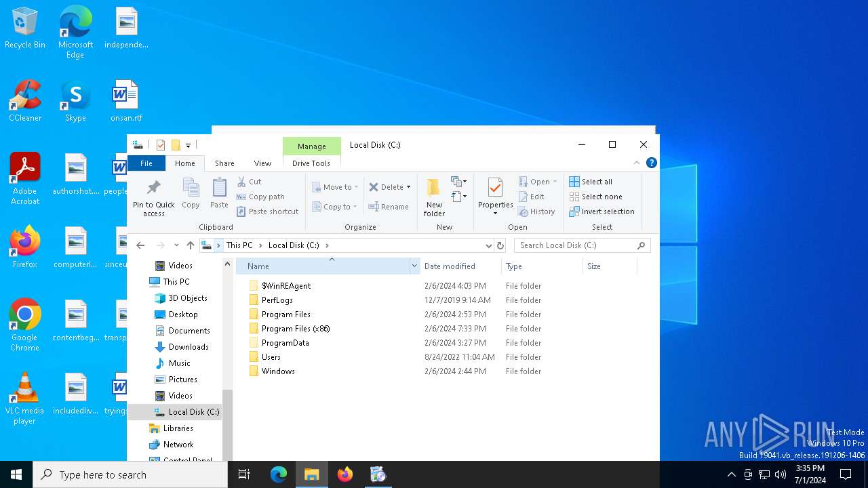Open the File menu tab
The image size is (868, 488).
coord(146,163)
